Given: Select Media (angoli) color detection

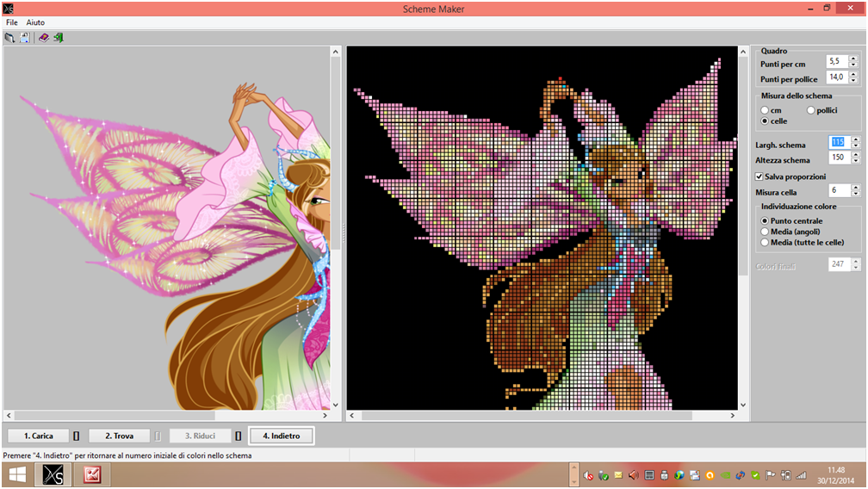Looking at the screenshot, I should point(765,232).
